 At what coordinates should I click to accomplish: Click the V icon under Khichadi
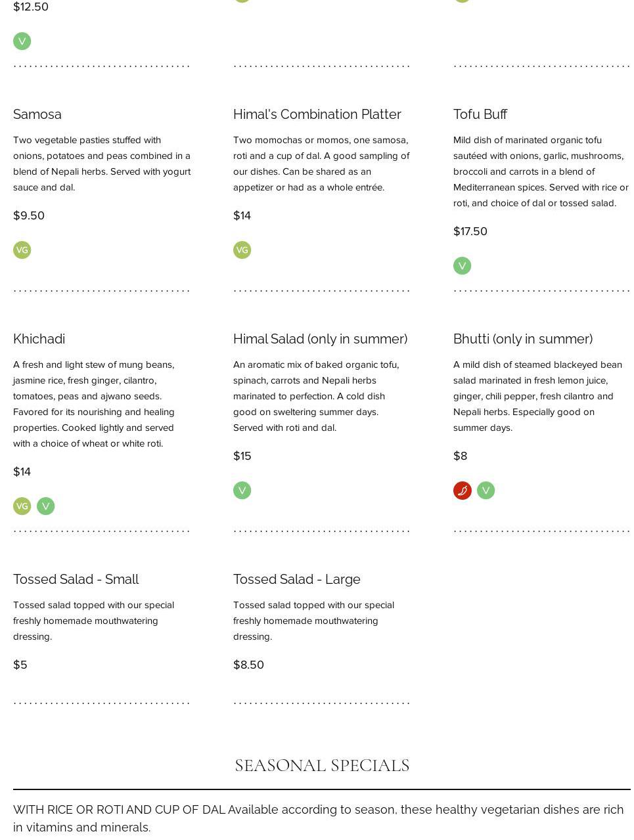(x=45, y=506)
